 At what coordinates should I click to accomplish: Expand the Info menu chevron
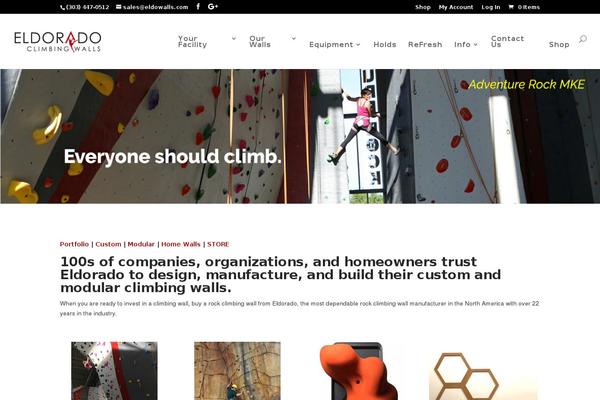point(476,44)
